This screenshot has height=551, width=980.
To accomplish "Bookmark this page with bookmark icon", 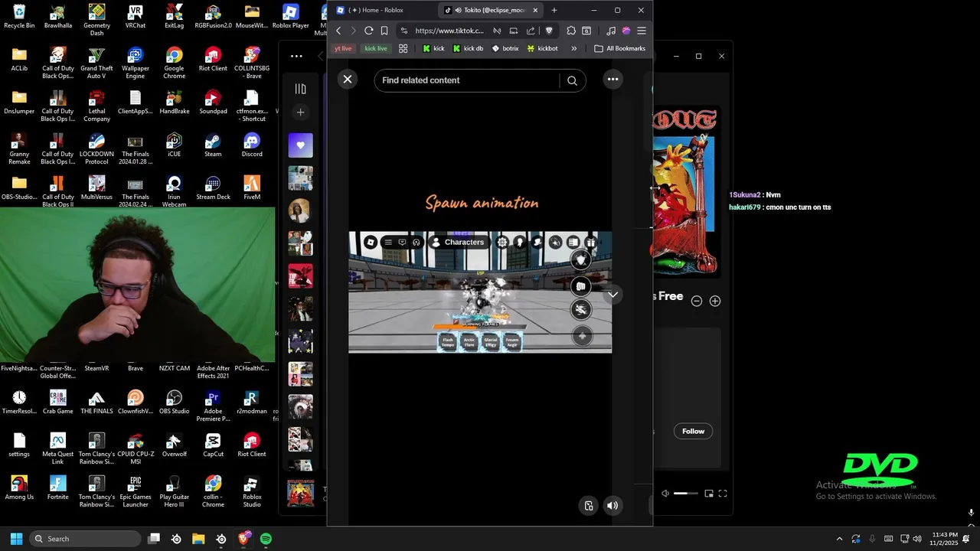I will 384,31.
